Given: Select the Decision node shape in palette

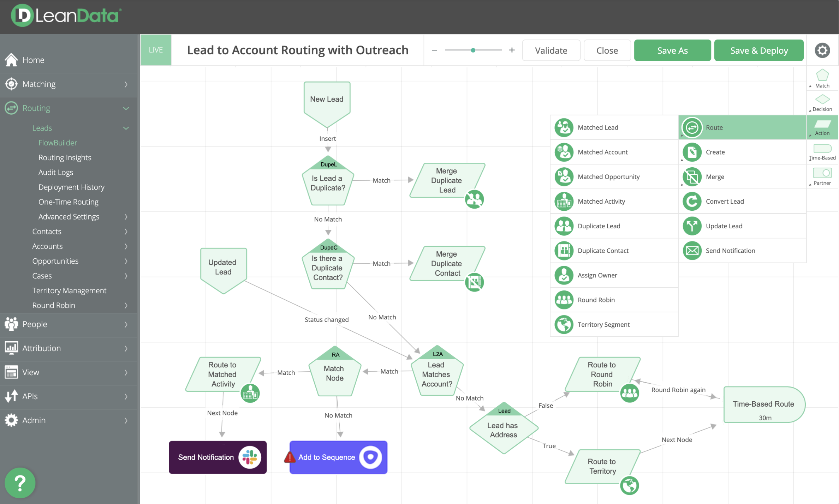Looking at the screenshot, I should coord(822,99).
